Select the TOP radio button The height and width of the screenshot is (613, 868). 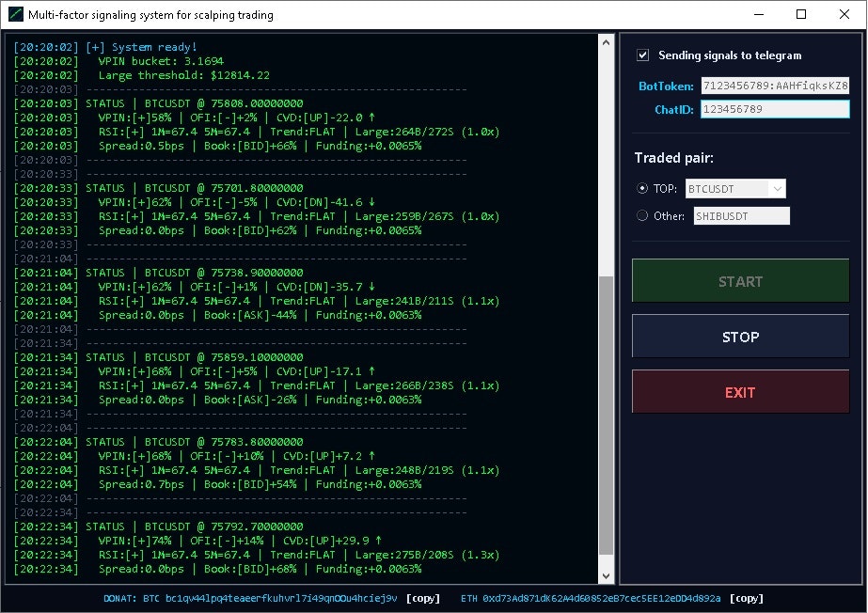click(642, 188)
